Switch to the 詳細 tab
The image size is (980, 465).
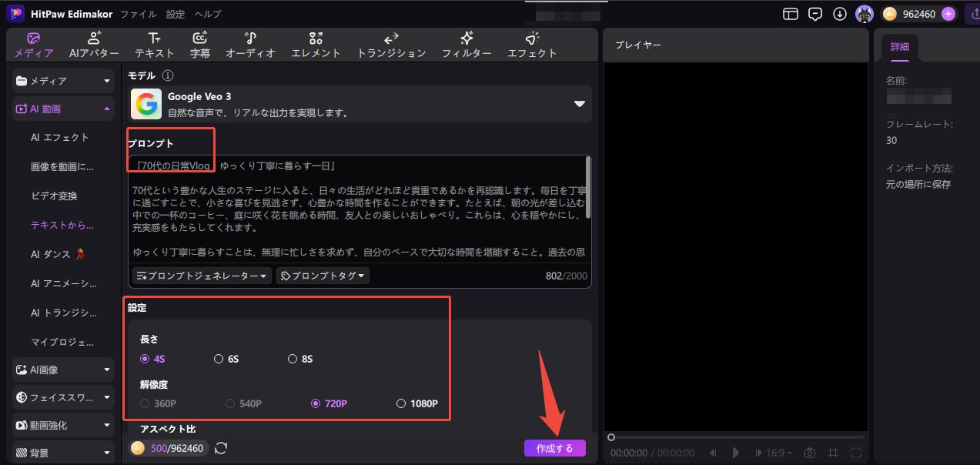pos(899,47)
